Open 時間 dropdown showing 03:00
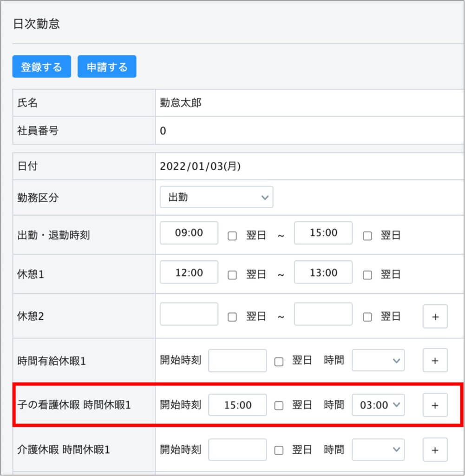 378,405
